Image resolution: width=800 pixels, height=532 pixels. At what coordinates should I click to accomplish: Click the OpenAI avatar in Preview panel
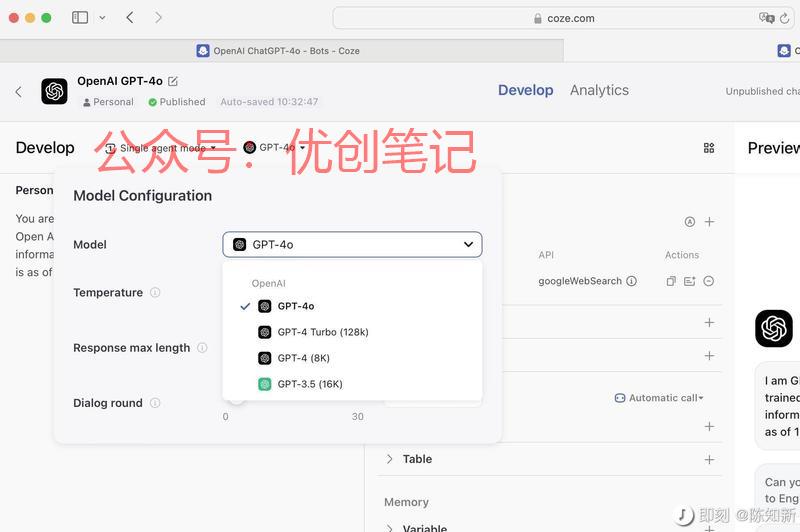(x=773, y=328)
